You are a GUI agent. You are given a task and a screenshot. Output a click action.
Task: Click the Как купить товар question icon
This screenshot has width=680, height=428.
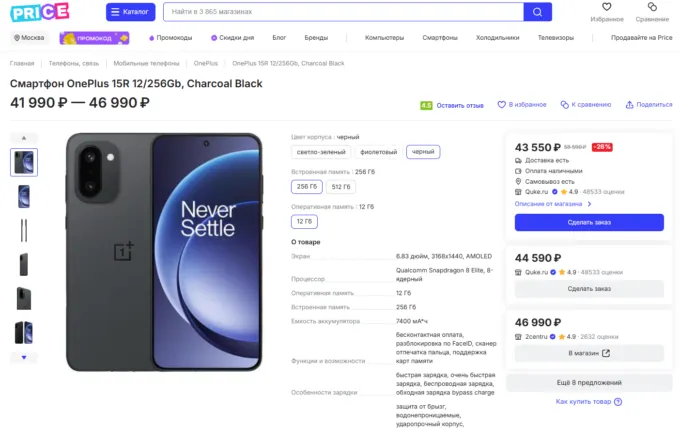pos(618,402)
